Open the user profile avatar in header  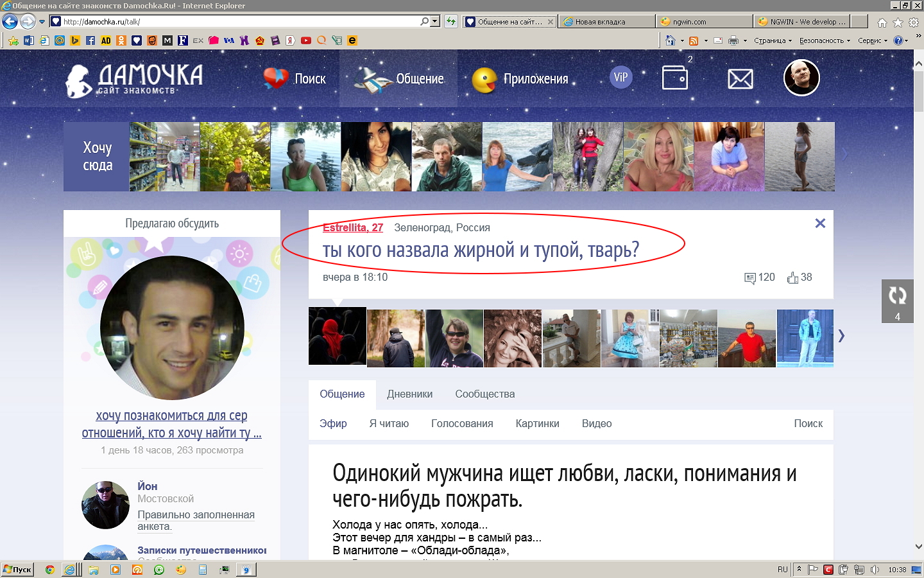click(x=801, y=78)
